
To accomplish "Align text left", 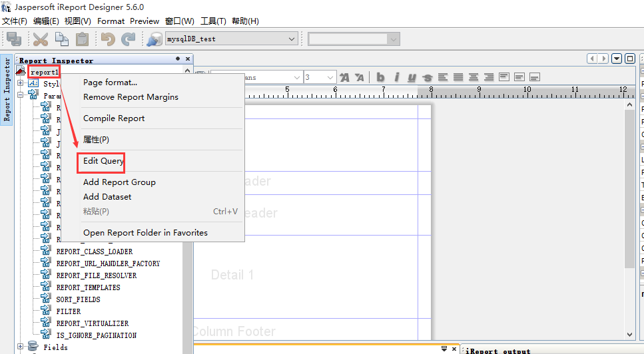I will pos(443,77).
